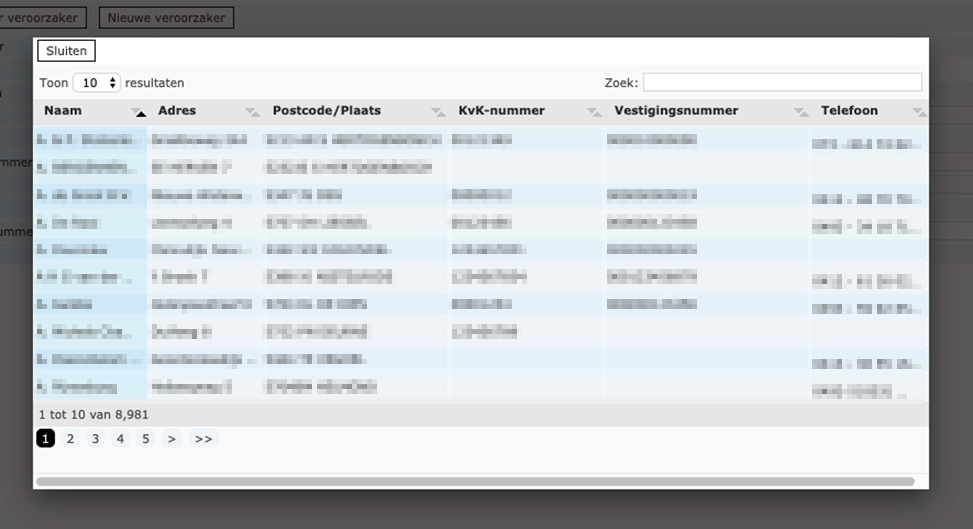Select page 5 in the pager
Viewport: 973px width, 529px height.
pyautogui.click(x=145, y=439)
